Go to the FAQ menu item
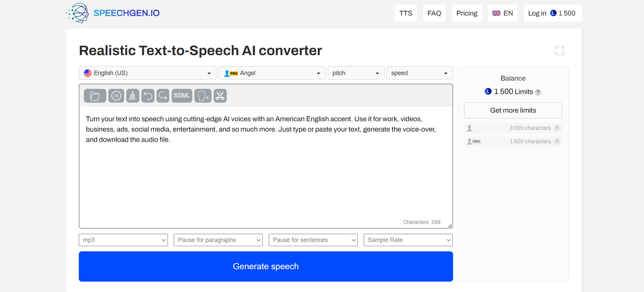 pos(434,13)
